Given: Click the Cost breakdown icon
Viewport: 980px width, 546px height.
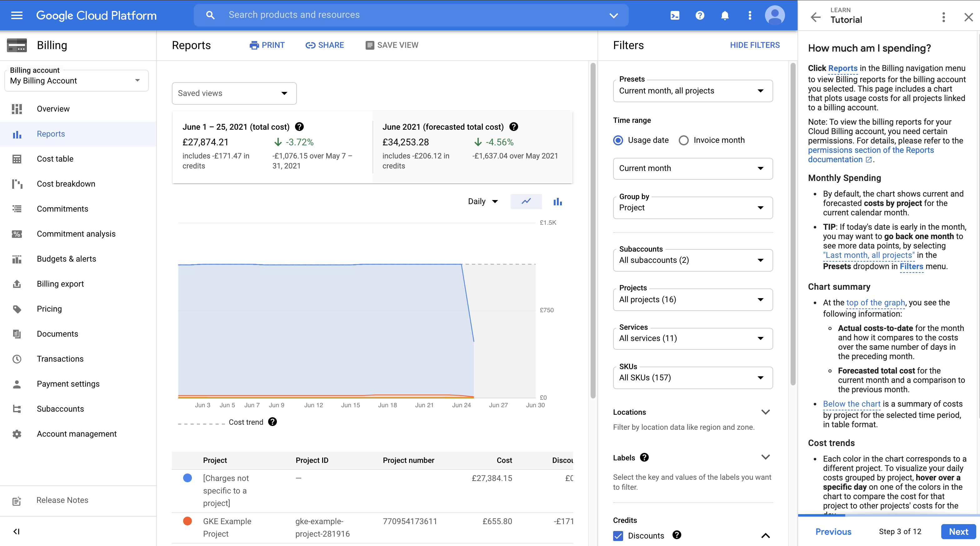Looking at the screenshot, I should (x=17, y=183).
